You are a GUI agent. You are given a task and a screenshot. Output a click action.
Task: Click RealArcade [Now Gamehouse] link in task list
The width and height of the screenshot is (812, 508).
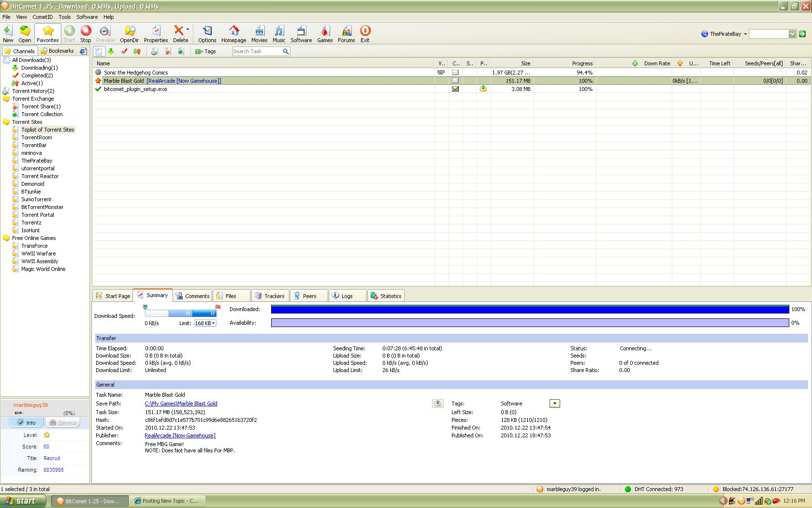(x=184, y=81)
